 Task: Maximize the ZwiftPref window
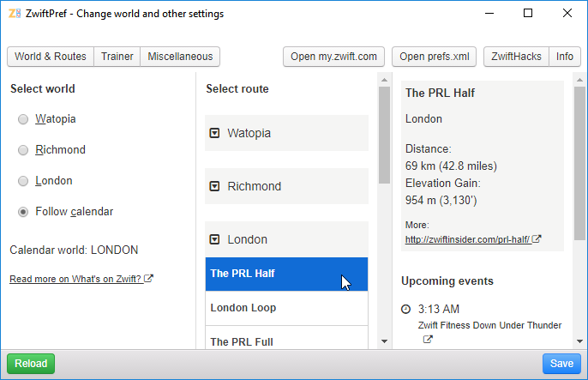[x=528, y=14]
